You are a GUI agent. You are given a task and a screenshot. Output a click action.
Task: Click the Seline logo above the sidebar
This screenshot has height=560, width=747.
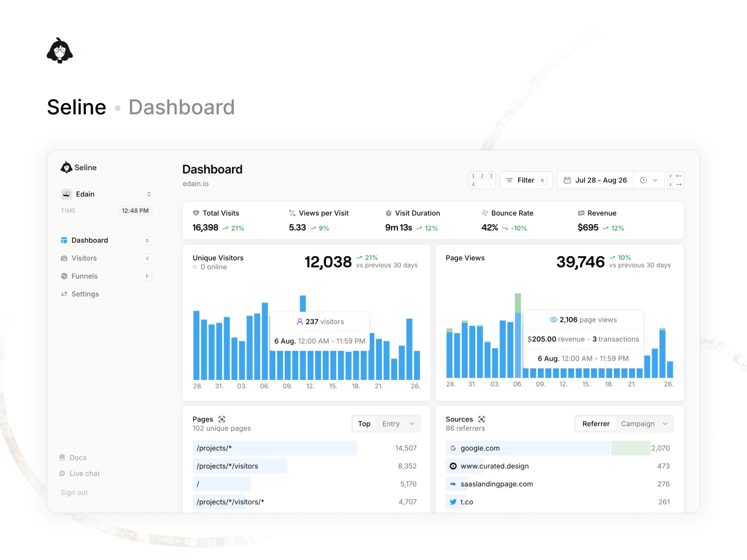point(66,167)
